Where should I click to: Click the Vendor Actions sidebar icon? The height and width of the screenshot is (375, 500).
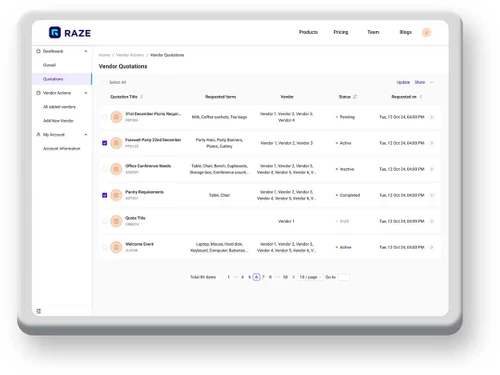click(38, 93)
